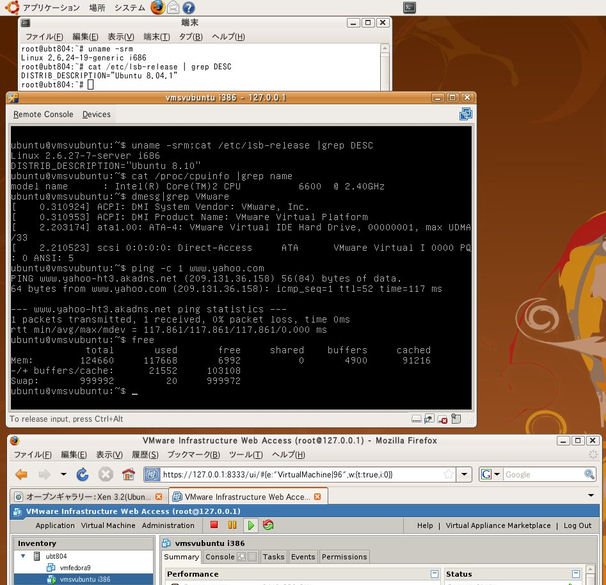Open the 場所 places menu
Viewport: 606px width, 585px height.
[x=97, y=7]
